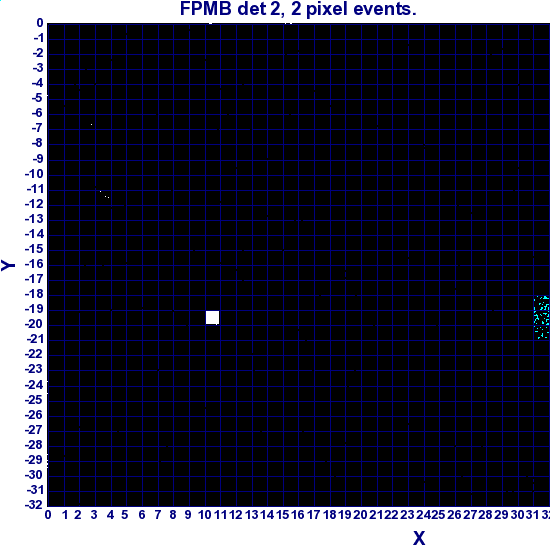Click the cyan speckled region at right edge
Viewport: 550px width, 550px height.
(542, 317)
